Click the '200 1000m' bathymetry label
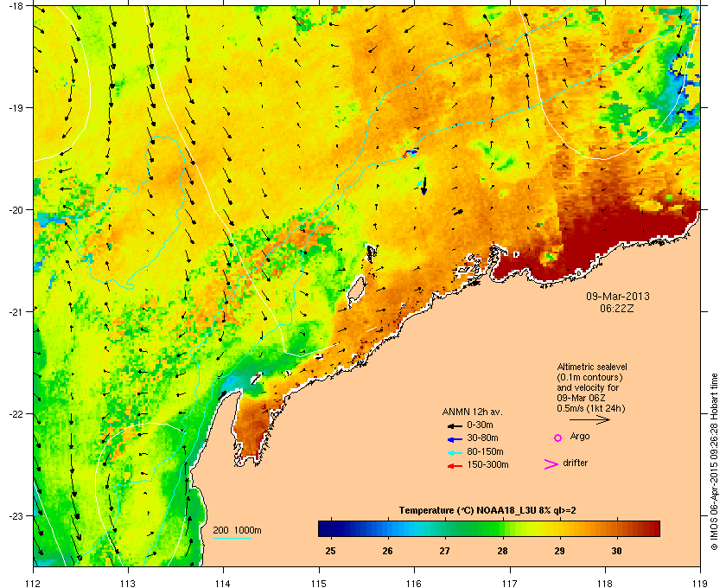This screenshot has height=588, width=726. click(x=237, y=531)
